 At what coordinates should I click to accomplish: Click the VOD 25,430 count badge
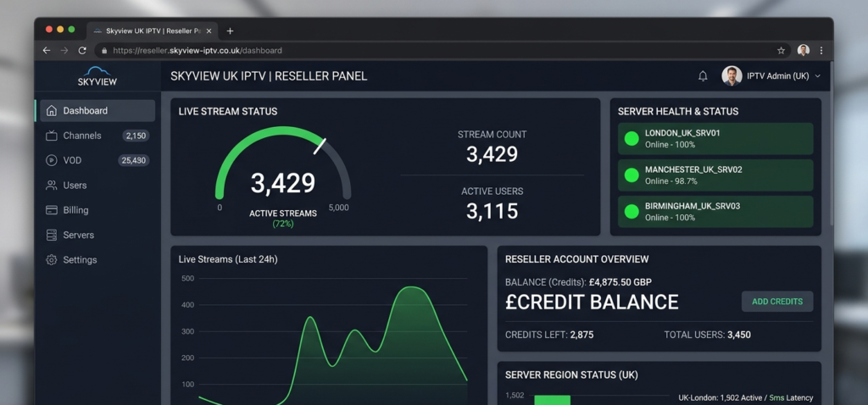(133, 160)
